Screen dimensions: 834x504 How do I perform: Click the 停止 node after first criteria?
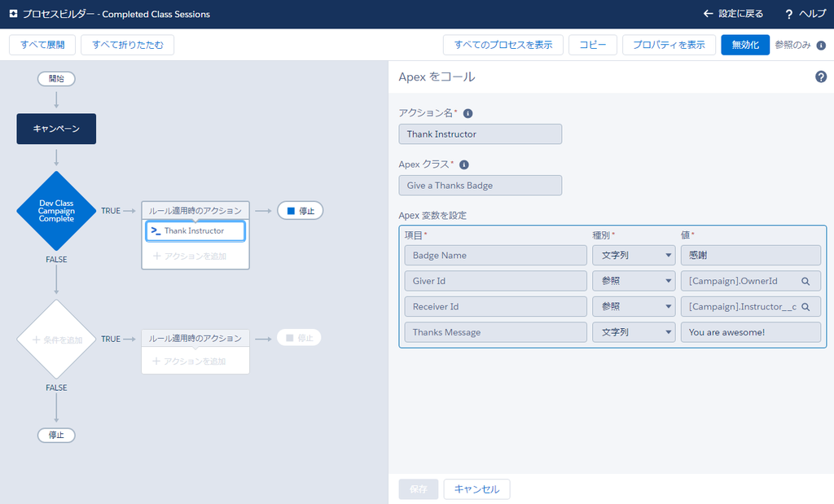[301, 211]
